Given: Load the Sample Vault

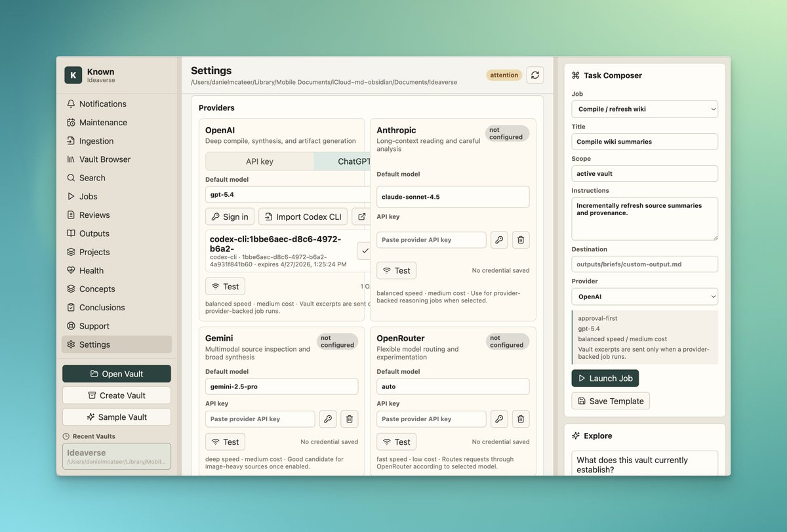Looking at the screenshot, I should [x=117, y=417].
